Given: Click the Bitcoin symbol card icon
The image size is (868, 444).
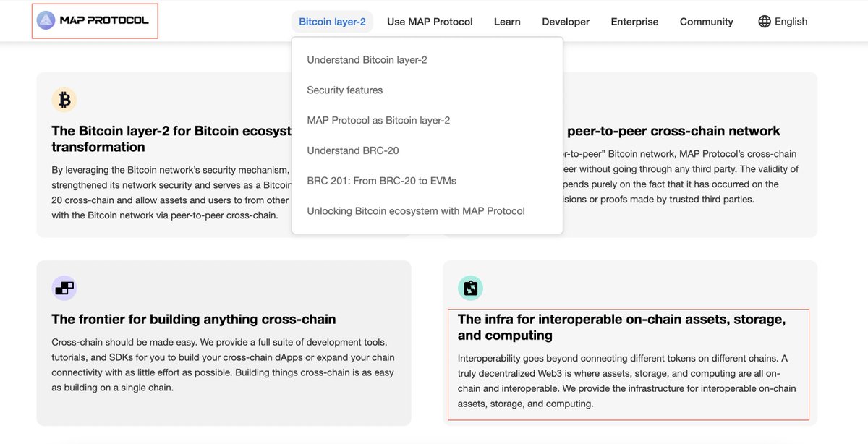Looking at the screenshot, I should pos(64,100).
